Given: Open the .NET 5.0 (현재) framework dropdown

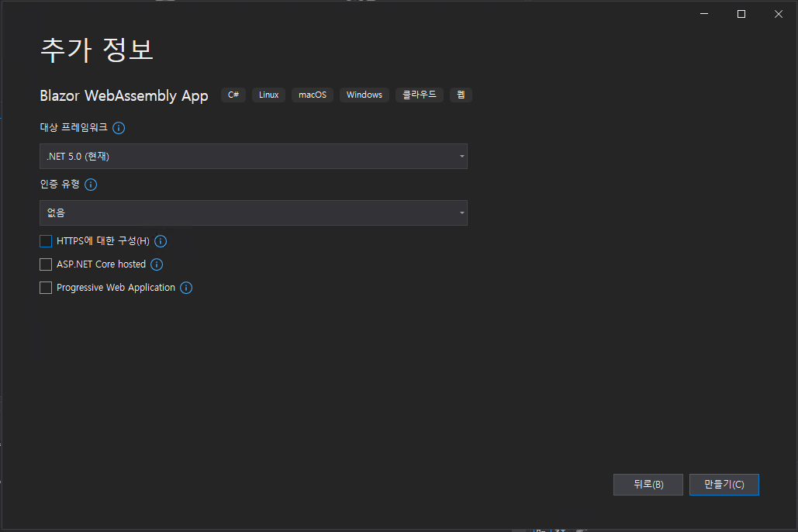Looking at the screenshot, I should tap(254, 157).
